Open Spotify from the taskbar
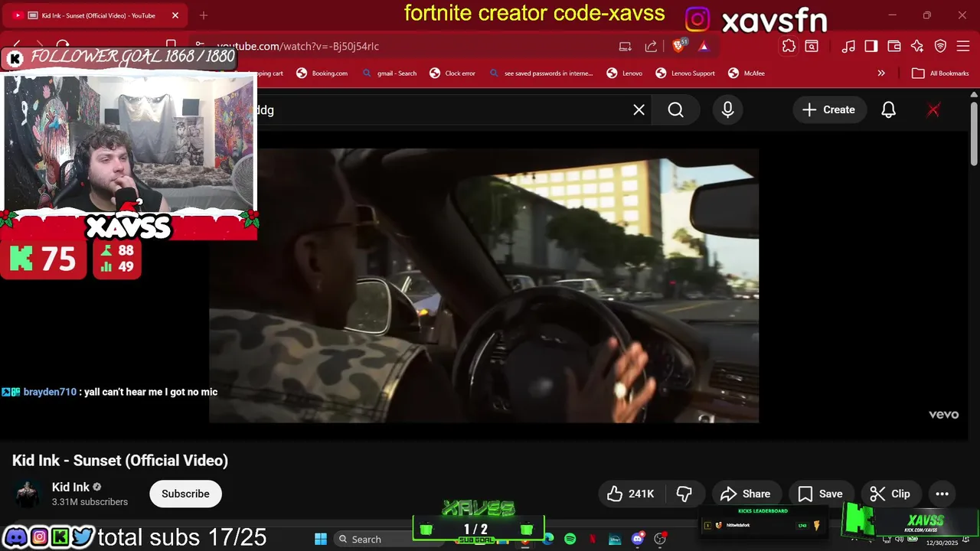 click(x=570, y=540)
